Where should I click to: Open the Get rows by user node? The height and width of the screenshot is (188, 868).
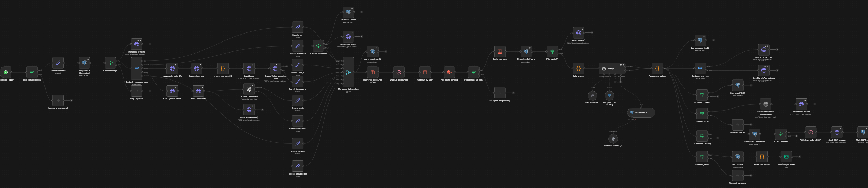(x=425, y=72)
